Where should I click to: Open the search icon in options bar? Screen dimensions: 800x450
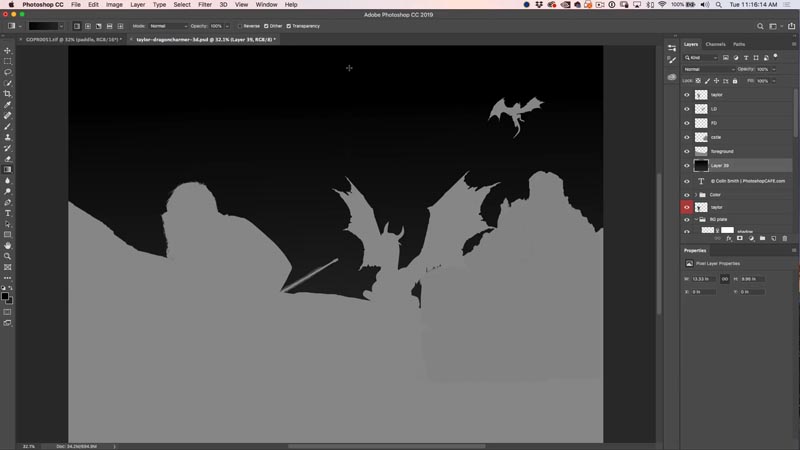[x=760, y=26]
